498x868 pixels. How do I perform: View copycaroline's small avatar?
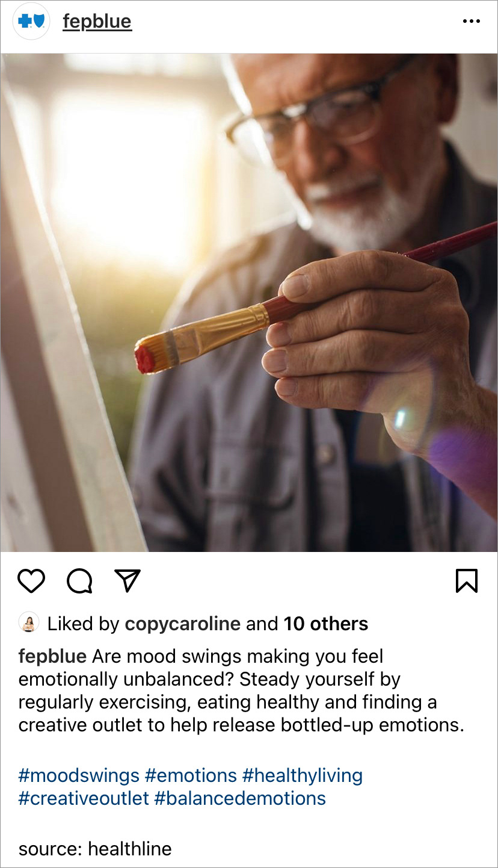coord(29,623)
